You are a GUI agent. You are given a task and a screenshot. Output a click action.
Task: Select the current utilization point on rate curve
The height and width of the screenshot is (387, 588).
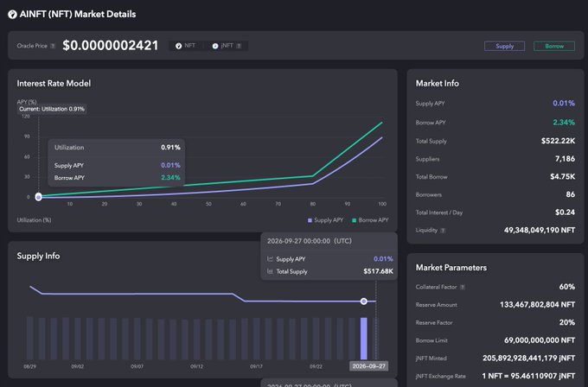click(x=38, y=197)
